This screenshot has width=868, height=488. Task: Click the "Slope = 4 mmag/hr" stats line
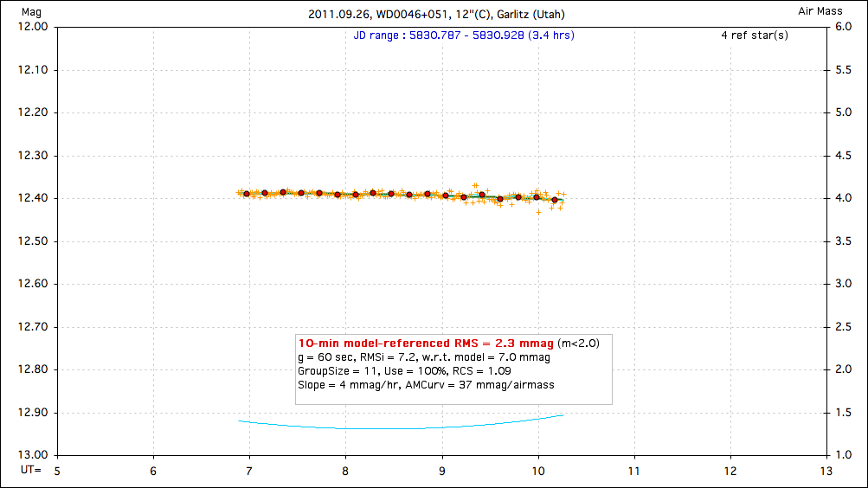point(426,384)
